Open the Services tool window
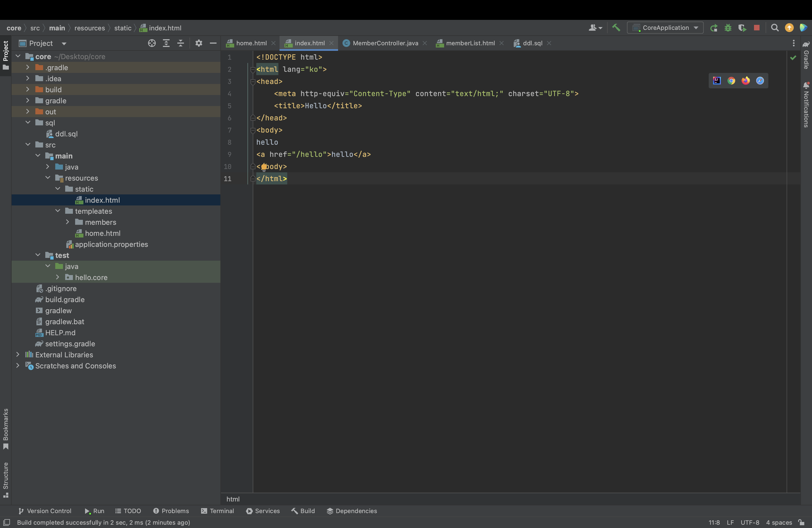Screen dimensions: 812x528 [263, 511]
